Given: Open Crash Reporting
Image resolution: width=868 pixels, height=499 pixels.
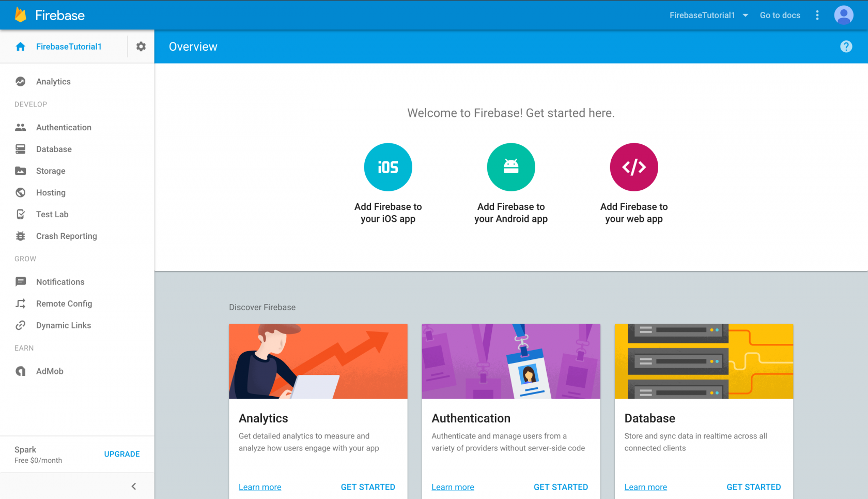Looking at the screenshot, I should [66, 236].
